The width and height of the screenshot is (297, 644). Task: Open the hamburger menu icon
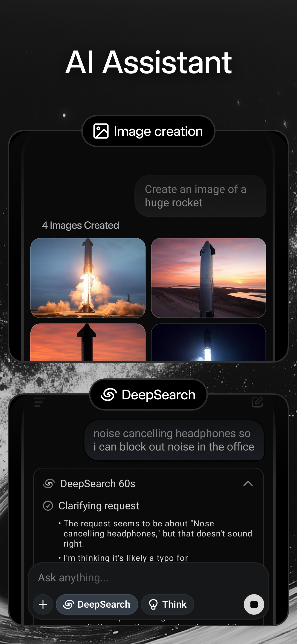click(x=39, y=402)
